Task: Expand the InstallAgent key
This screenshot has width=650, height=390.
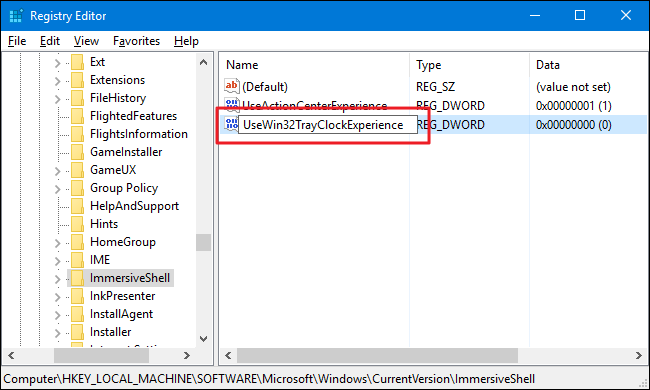Action: coord(58,315)
